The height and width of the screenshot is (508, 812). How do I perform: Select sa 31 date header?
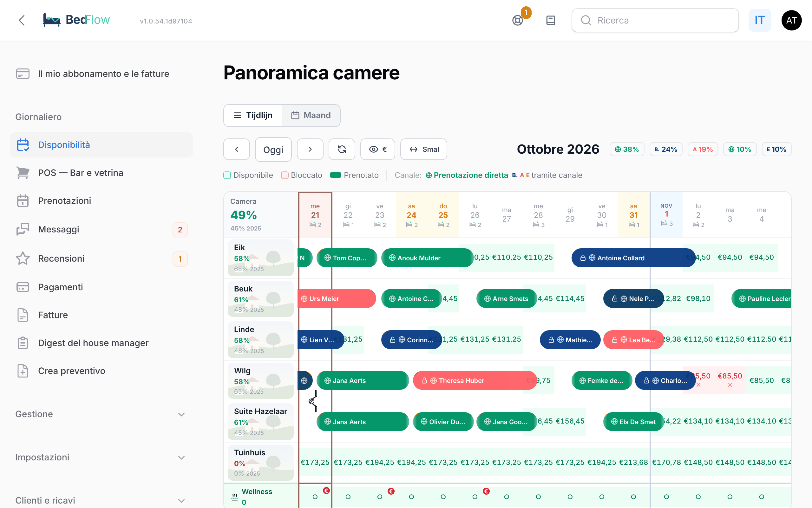pyautogui.click(x=633, y=215)
